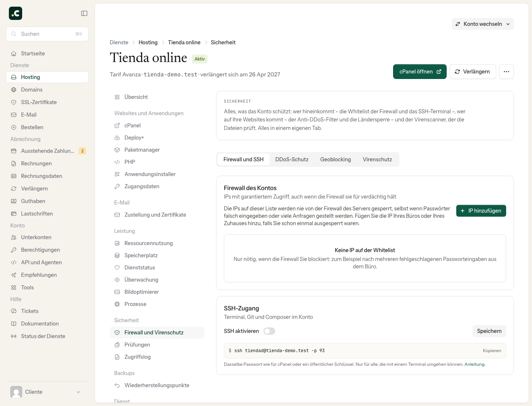Viewport: 532px width, 406px height.
Task: Focus the Suchen search field
Action: click(x=47, y=34)
